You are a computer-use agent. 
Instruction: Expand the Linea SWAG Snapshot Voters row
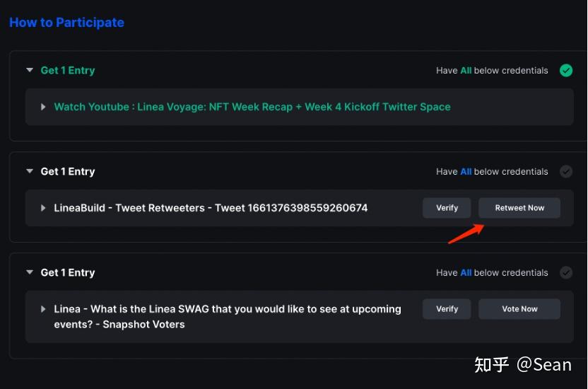point(43,309)
